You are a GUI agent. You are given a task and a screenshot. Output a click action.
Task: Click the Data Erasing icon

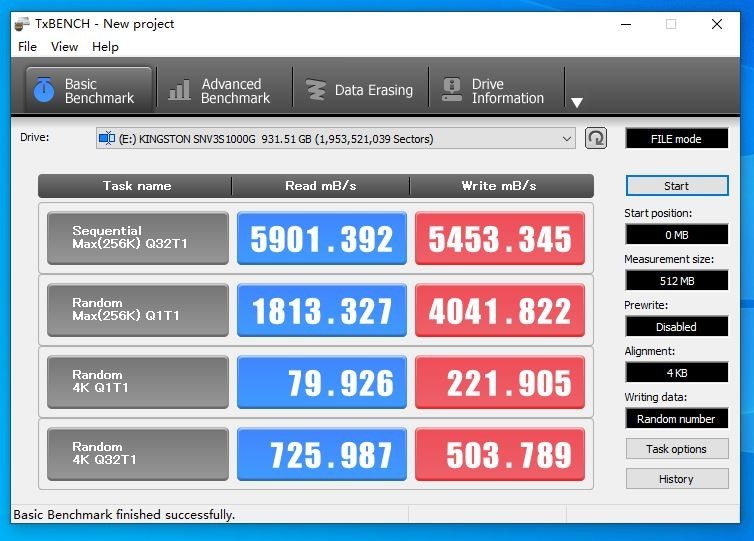[315, 90]
